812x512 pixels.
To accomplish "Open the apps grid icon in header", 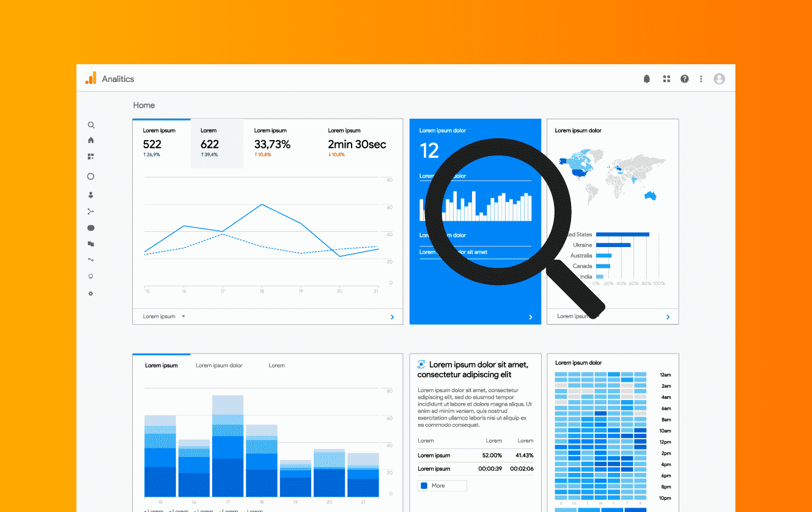I will click(666, 79).
